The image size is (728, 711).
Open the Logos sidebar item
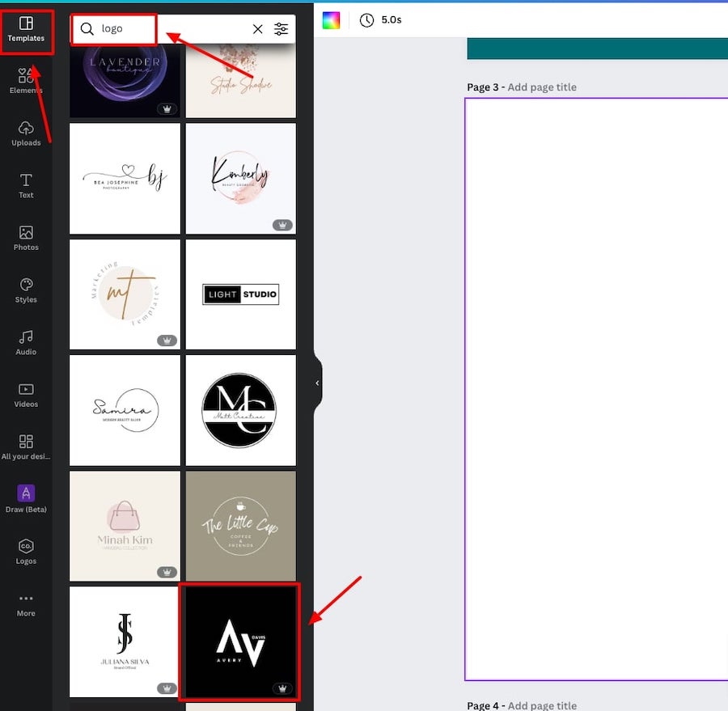26,550
